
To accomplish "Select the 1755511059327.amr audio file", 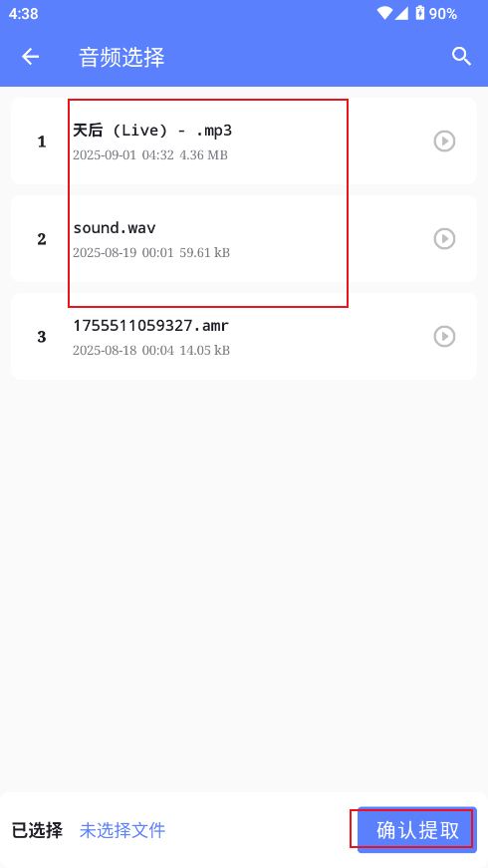I will 244,337.
